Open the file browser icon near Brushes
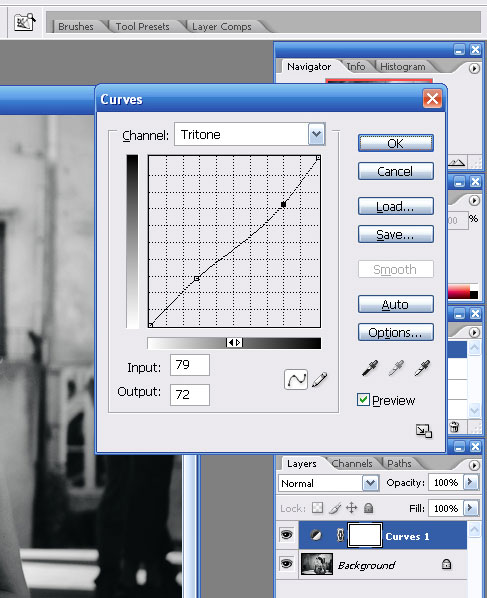 [x=24, y=22]
